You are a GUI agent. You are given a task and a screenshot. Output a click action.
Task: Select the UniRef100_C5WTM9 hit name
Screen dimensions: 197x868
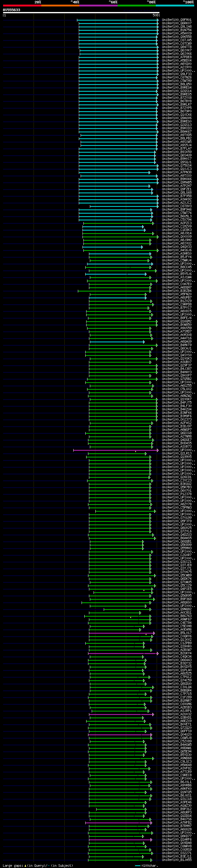[176, 81]
